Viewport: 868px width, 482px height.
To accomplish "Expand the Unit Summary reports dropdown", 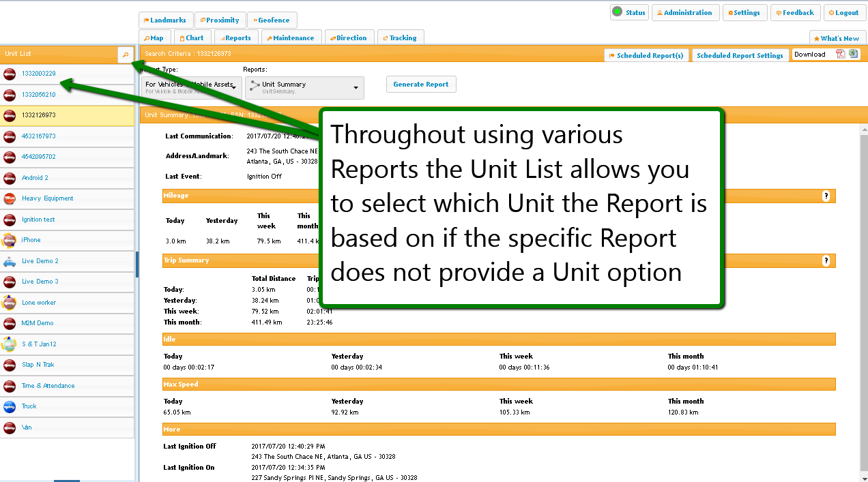I will pos(356,87).
